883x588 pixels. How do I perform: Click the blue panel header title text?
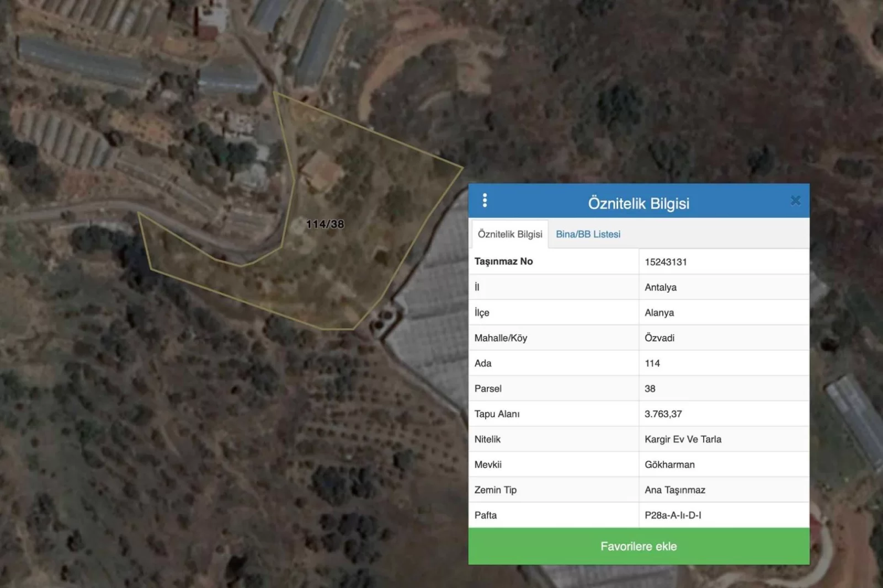(x=639, y=204)
